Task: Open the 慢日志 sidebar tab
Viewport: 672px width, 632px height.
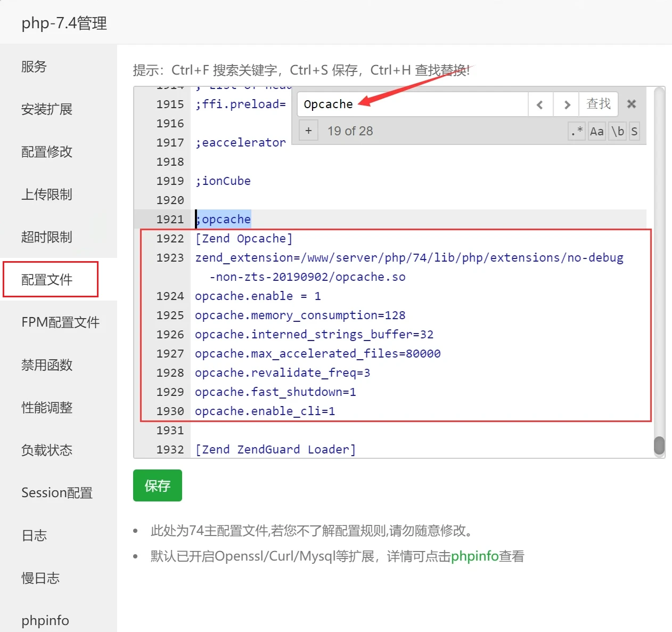Action: pos(59,578)
